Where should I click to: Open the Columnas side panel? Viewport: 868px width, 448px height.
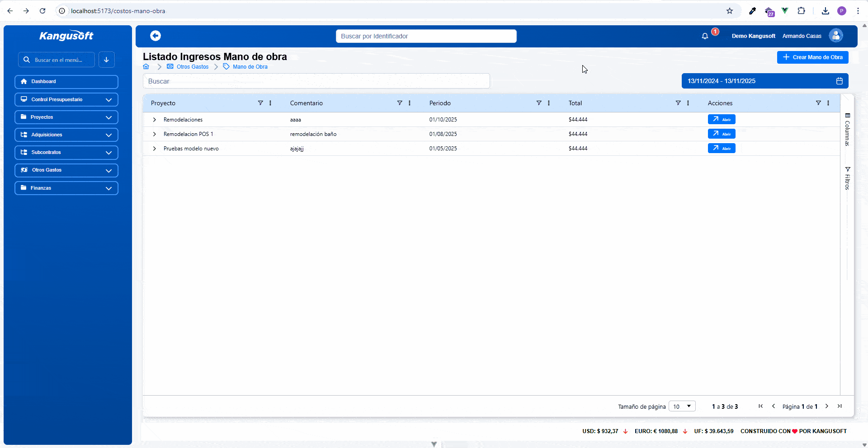coord(848,130)
